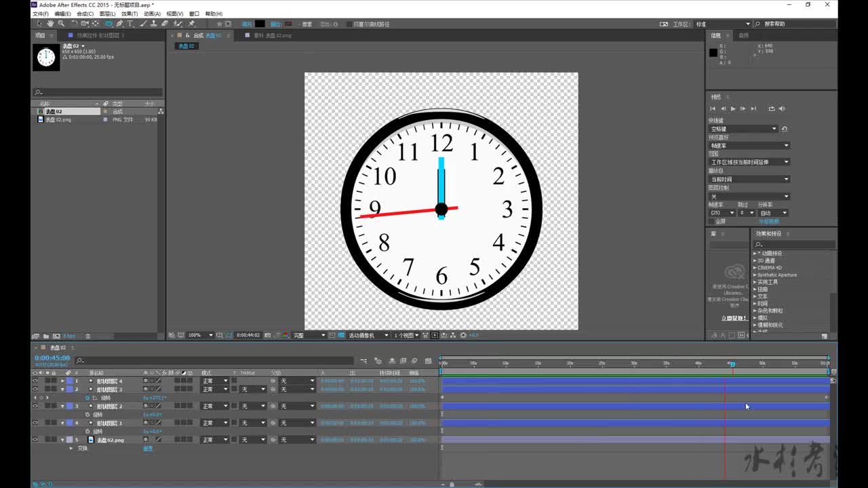Select the Clone Stamp tool

[x=154, y=24]
